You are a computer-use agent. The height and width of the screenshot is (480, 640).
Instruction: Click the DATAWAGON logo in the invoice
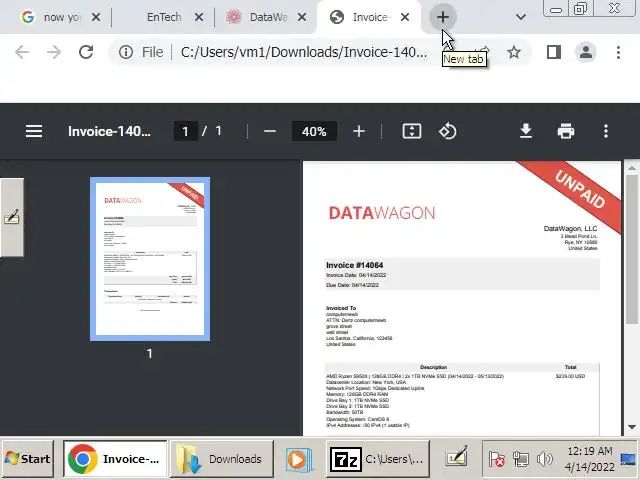pyautogui.click(x=382, y=213)
